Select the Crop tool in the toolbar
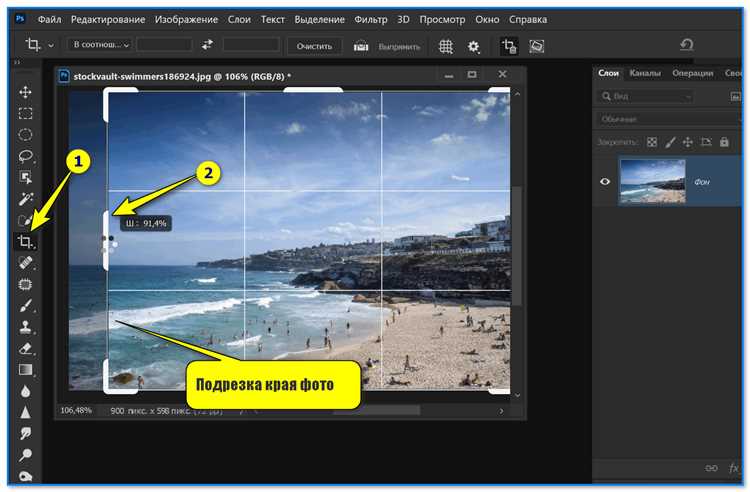Screen dimensions: 750x492 26,242
